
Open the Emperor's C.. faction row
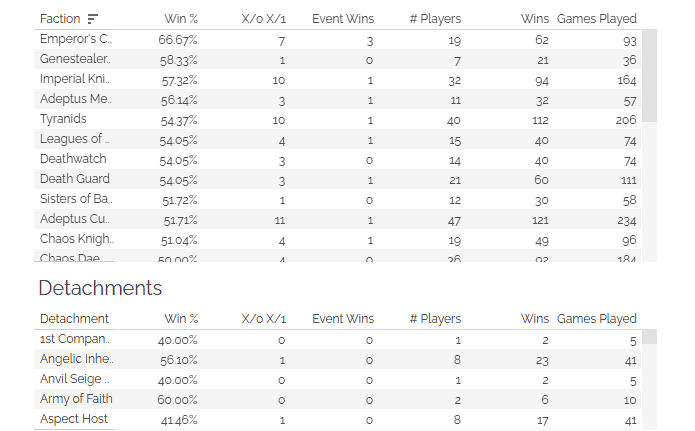pos(338,39)
